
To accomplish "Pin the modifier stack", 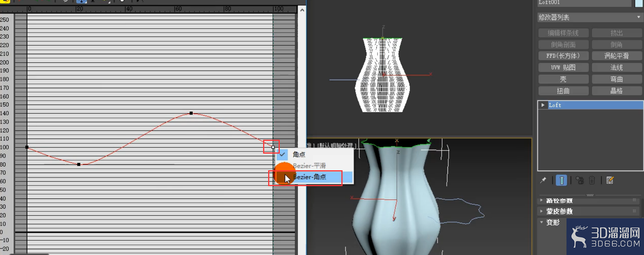I will click(543, 180).
